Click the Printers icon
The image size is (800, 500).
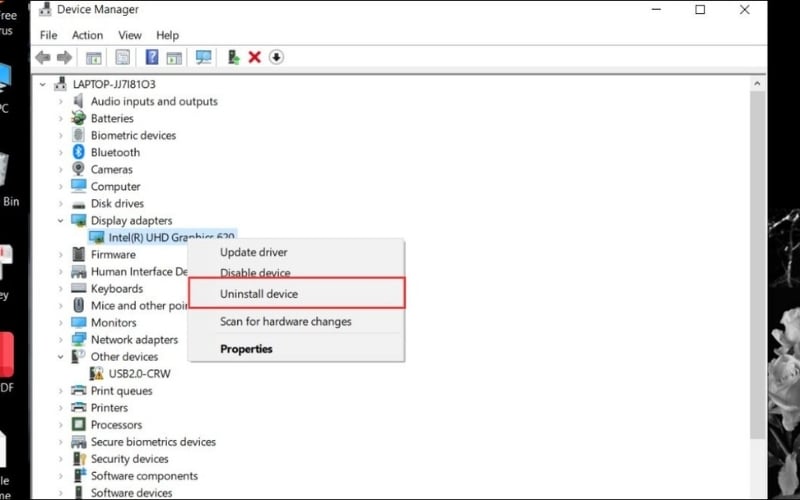point(79,407)
